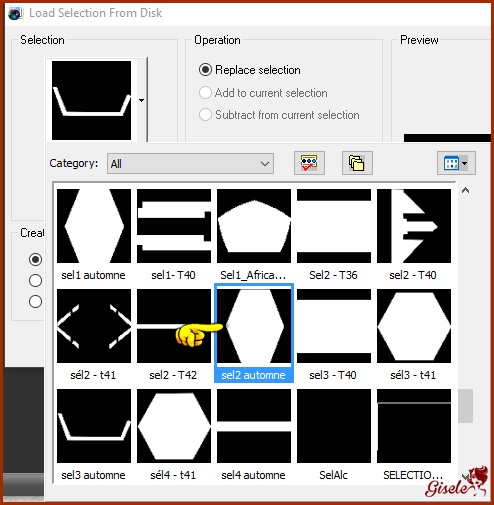This screenshot has width=494, height=505.
Task: Open the Selection preview dropdown arrow
Action: tap(142, 100)
